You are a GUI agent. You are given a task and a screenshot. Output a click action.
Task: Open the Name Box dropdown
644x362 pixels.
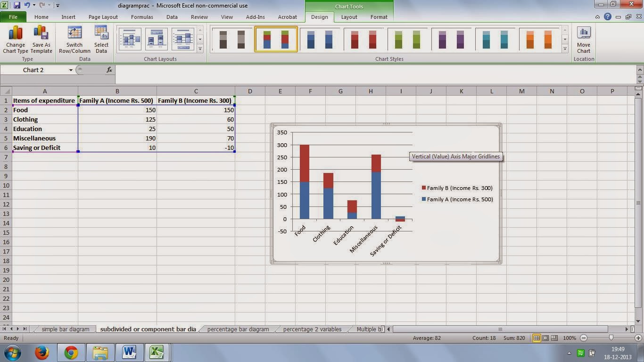click(70, 70)
